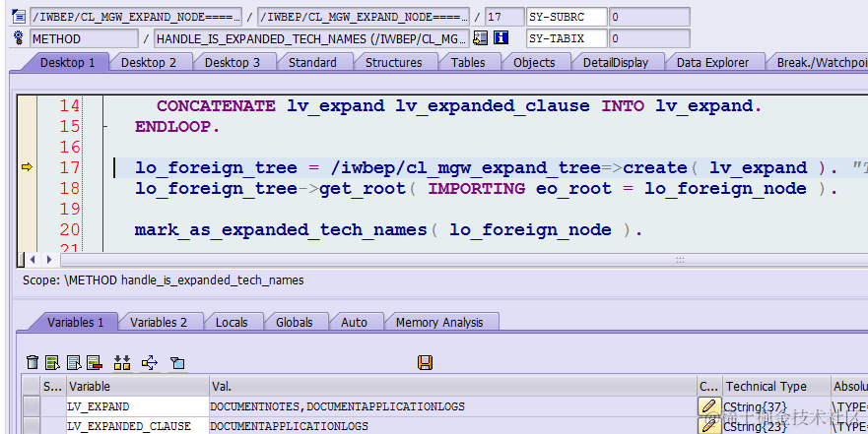Click the SY-SUBRC value field showing 0

click(x=649, y=17)
